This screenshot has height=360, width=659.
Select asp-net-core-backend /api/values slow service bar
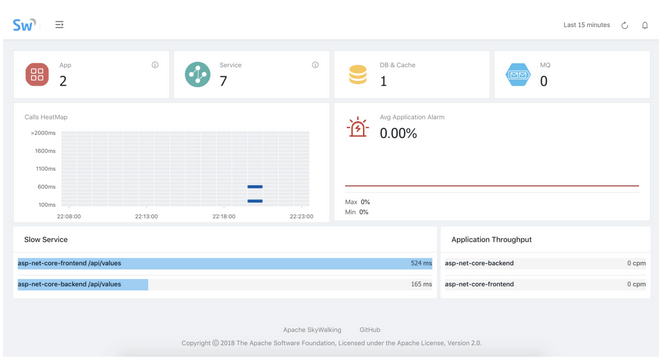coord(225,284)
